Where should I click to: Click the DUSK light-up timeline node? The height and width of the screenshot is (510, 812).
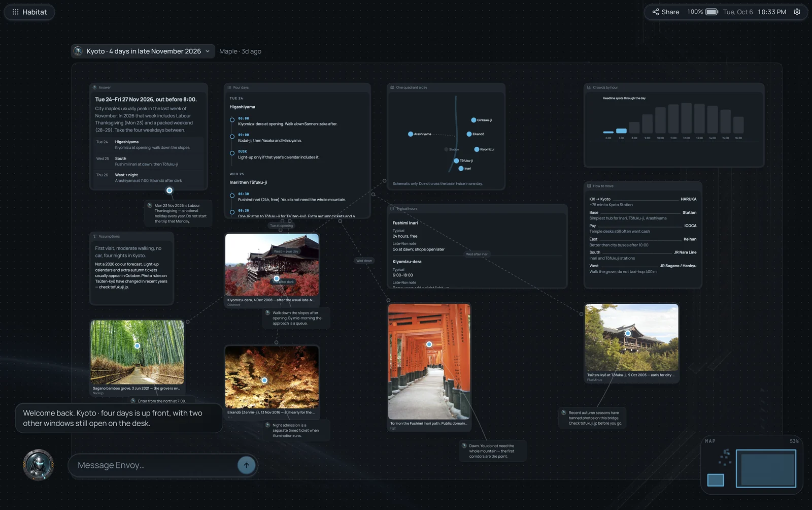click(x=232, y=153)
